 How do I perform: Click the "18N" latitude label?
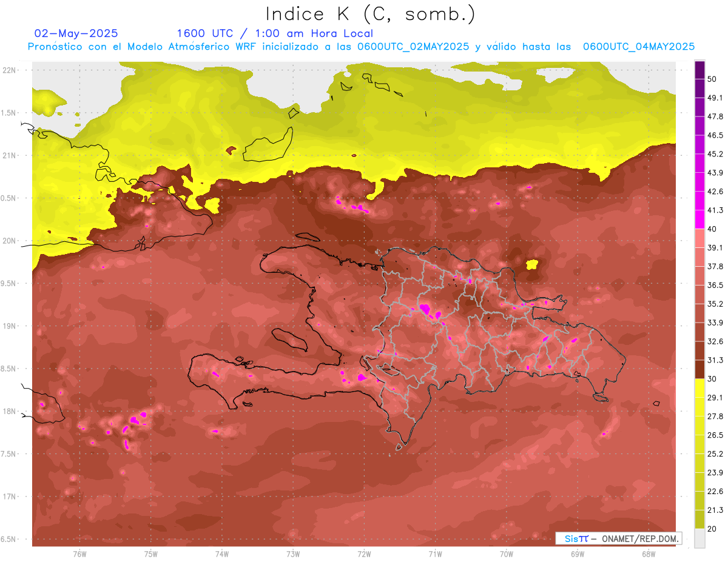[x=10, y=411]
